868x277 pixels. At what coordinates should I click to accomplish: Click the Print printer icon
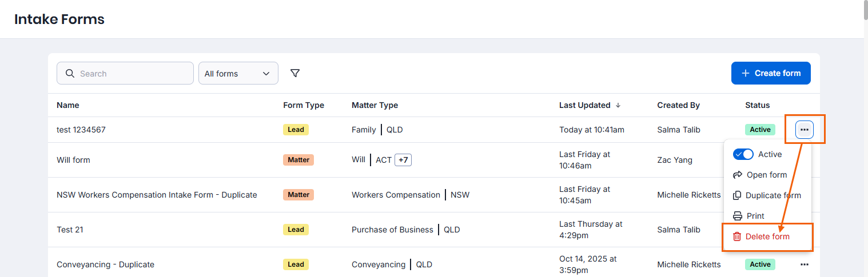point(737,216)
